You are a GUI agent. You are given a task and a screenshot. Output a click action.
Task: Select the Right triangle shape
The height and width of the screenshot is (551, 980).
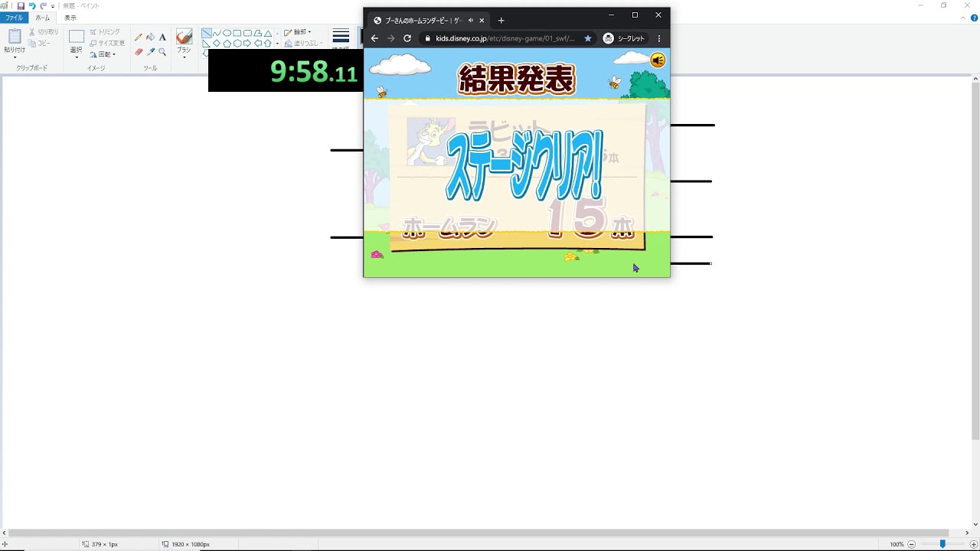point(207,44)
